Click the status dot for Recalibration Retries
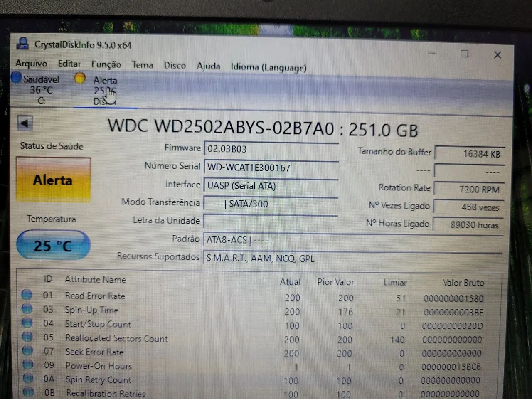Image resolution: width=532 pixels, height=399 pixels. point(29,392)
